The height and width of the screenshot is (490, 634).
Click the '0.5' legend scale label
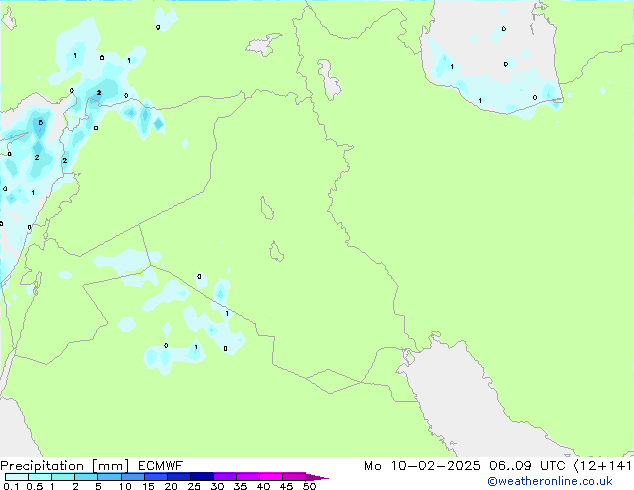tap(35, 486)
